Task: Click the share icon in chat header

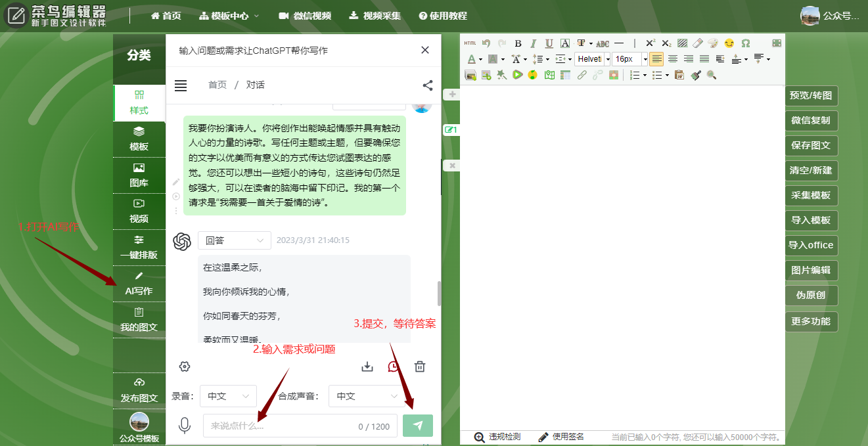Action: (428, 85)
